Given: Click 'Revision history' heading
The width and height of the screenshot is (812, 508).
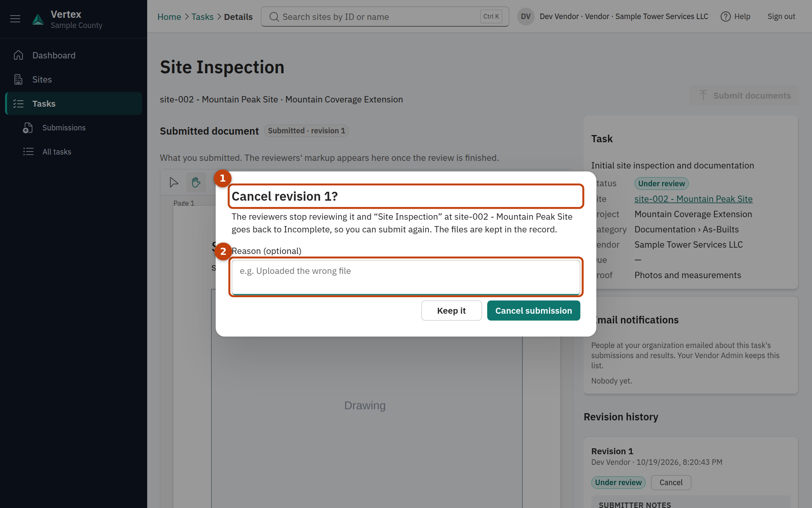Looking at the screenshot, I should tap(621, 417).
